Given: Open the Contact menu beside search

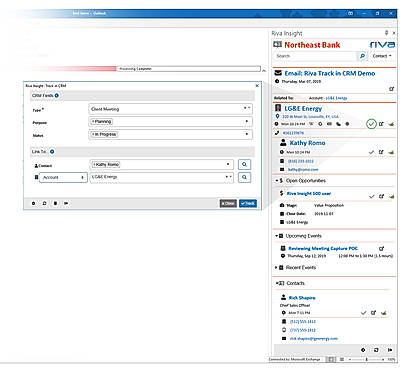Looking at the screenshot, I should [382, 56].
